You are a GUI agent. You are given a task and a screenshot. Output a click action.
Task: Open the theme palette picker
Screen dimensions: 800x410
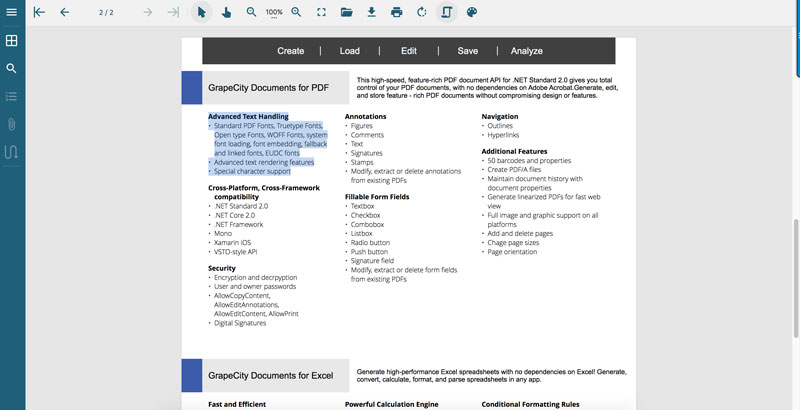click(472, 12)
